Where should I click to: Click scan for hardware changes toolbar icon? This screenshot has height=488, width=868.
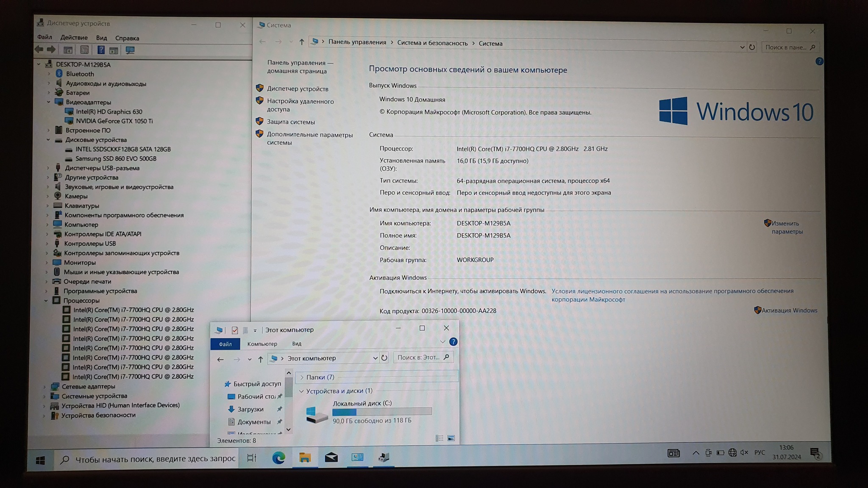pyautogui.click(x=130, y=50)
